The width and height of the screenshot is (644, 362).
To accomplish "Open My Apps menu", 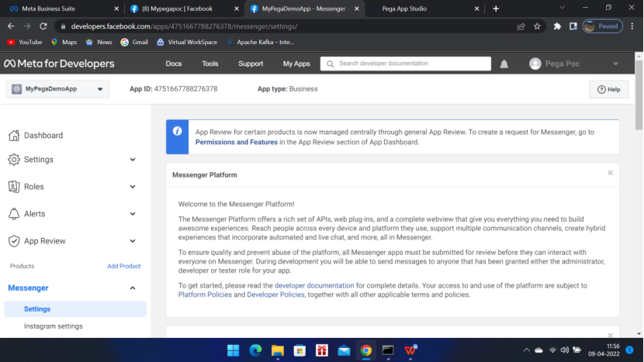I will point(296,64).
